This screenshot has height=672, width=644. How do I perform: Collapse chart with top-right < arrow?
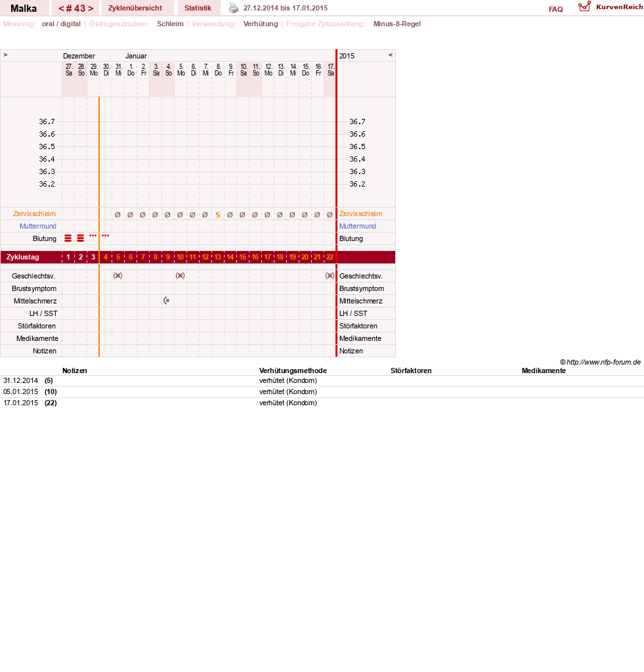(391, 55)
